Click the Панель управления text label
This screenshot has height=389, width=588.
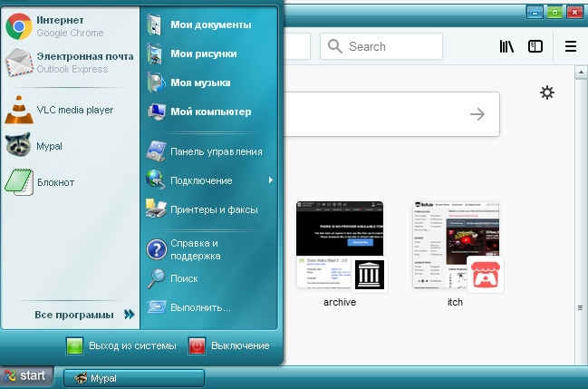point(217,151)
